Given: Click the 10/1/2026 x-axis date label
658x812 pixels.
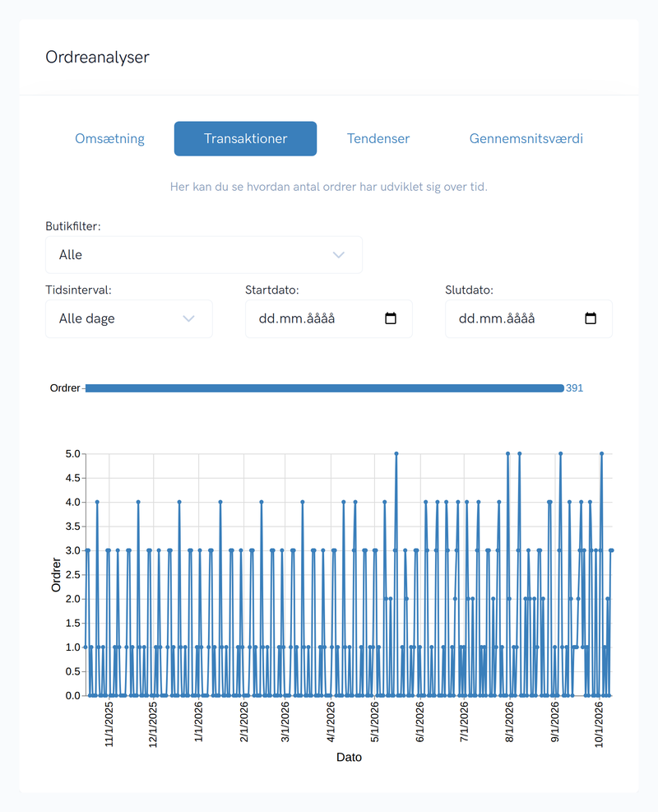Looking at the screenshot, I should point(600,725).
